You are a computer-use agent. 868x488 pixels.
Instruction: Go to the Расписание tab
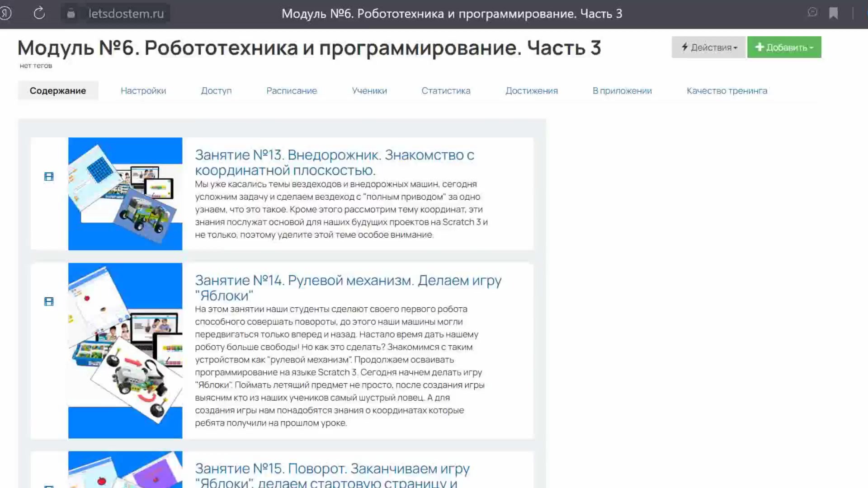pyautogui.click(x=292, y=90)
